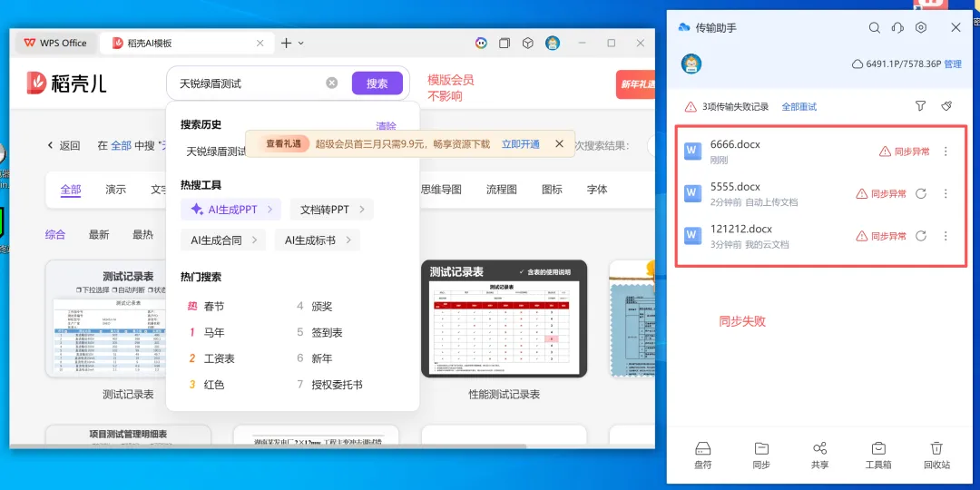Expand the AI生成PPT hot tool
Screen dimensions: 980x490
coord(231,210)
